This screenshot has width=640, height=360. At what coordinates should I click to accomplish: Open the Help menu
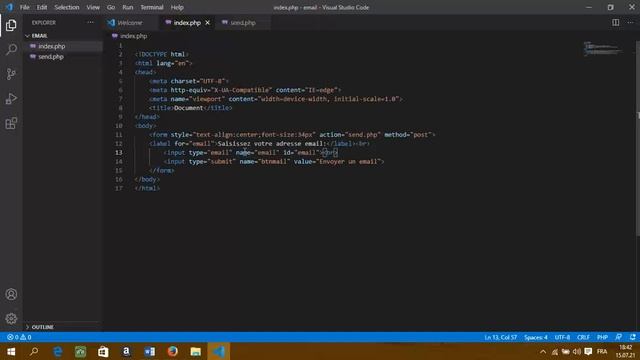177,7
